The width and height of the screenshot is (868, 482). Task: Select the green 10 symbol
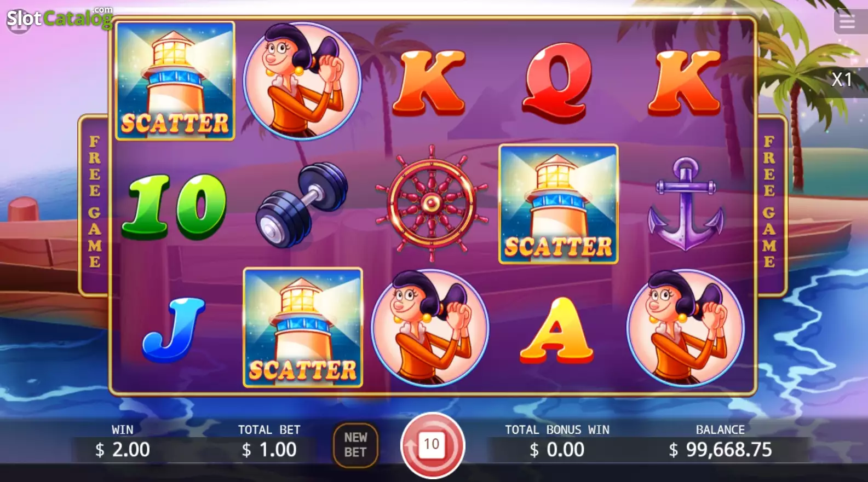pos(174,207)
